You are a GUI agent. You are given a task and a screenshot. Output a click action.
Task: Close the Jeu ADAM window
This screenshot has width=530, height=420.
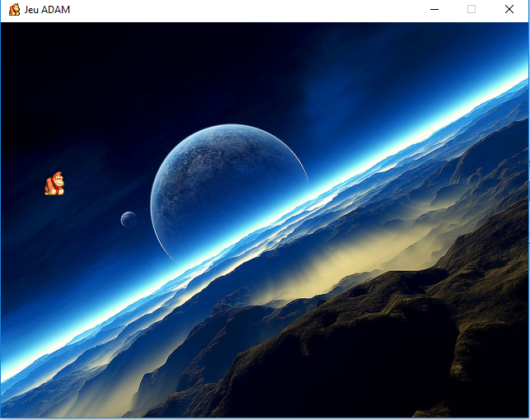coord(509,9)
